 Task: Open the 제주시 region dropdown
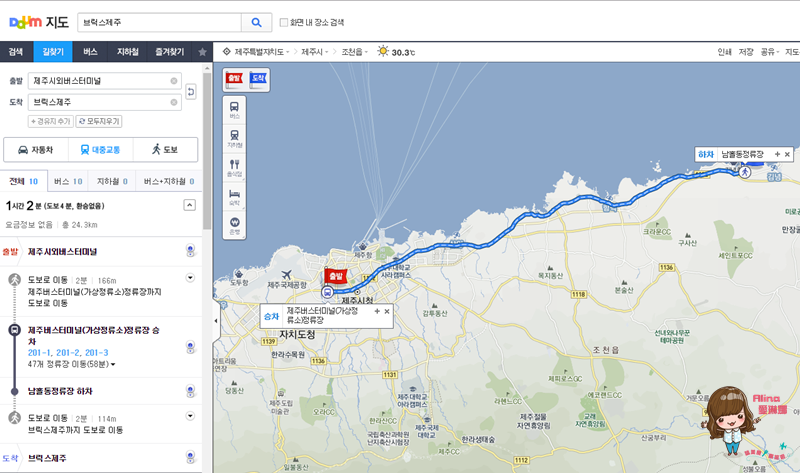315,52
